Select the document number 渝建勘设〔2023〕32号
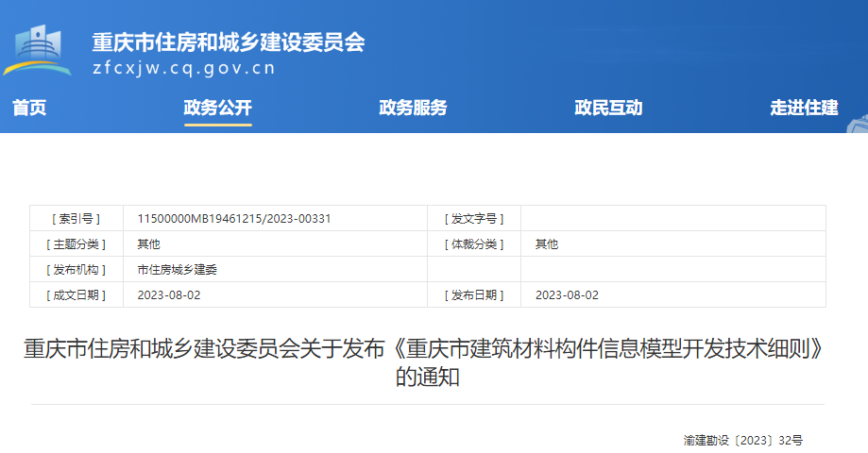Screen dimensions: 868x453 [743, 441]
